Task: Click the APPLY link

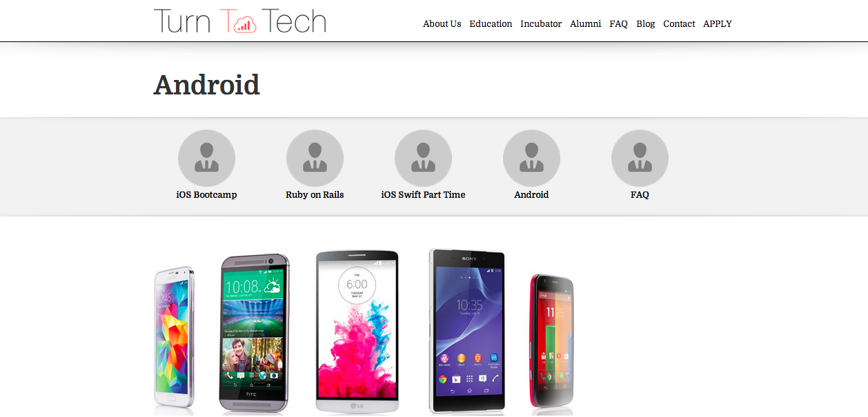Action: coord(718,23)
